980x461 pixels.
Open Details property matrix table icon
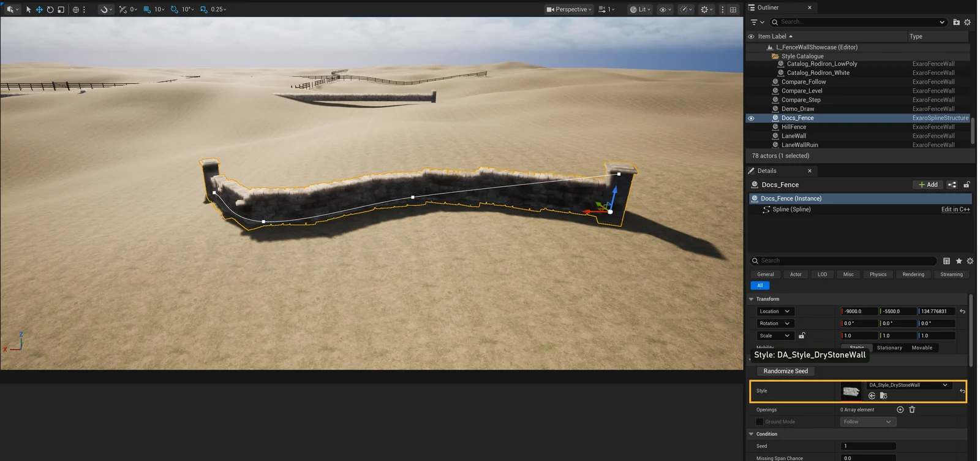[946, 261]
